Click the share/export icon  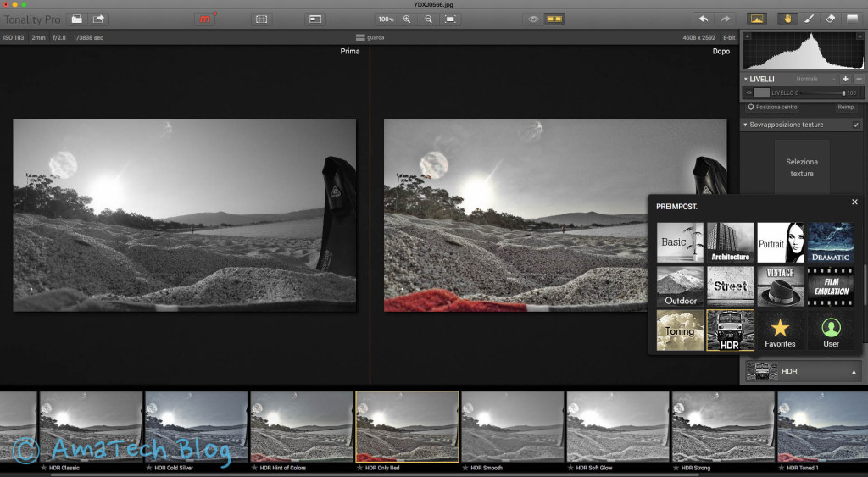[98, 19]
